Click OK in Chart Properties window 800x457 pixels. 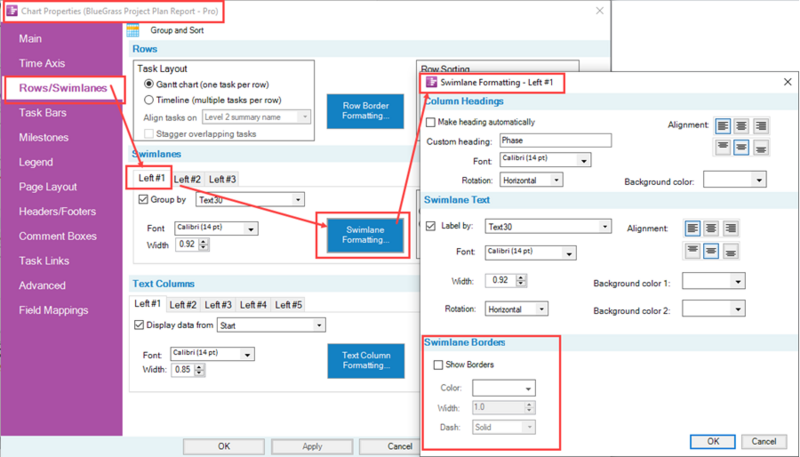(224, 446)
